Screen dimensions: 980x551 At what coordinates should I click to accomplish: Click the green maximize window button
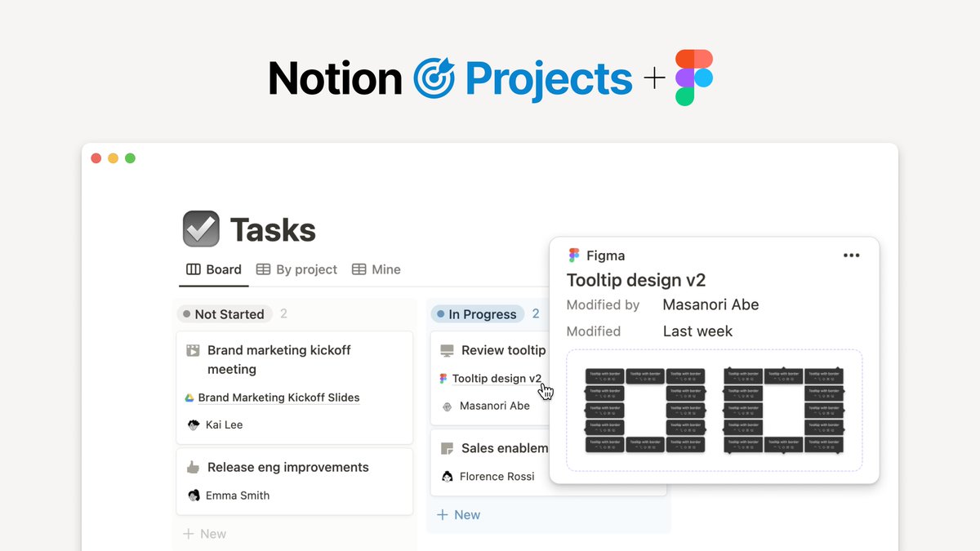click(x=130, y=158)
